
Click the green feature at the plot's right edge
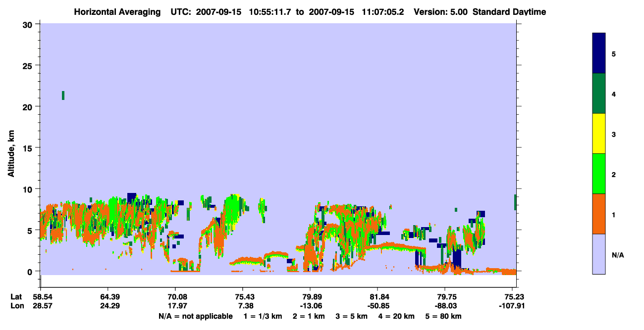pyautogui.click(x=515, y=202)
